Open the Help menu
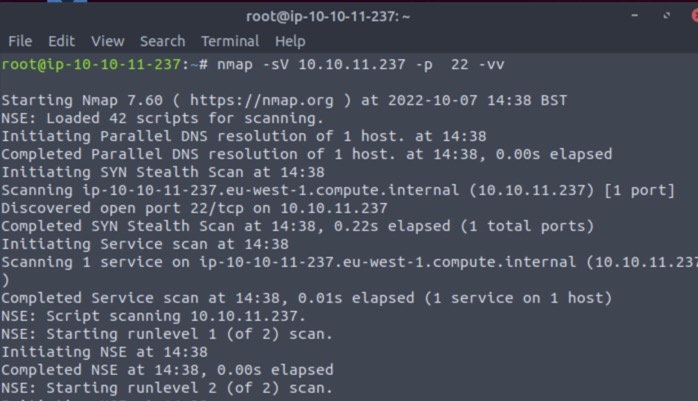The image size is (698, 401). (290, 41)
